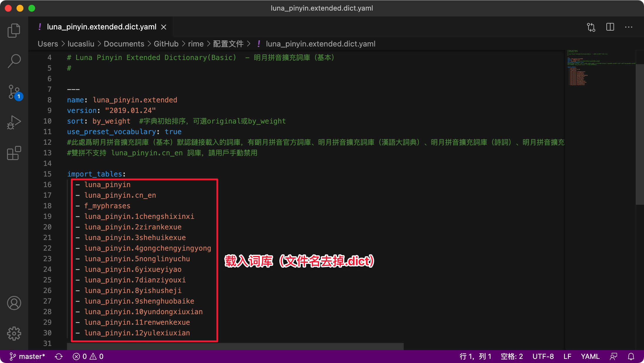Viewport: 644px width, 363px height.
Task: Click the vertical scrollbar of the editor
Action: 640,134
